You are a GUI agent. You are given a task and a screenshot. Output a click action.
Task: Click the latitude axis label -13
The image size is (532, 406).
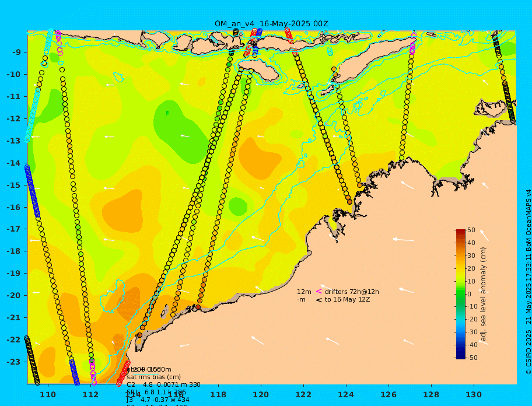(14, 141)
